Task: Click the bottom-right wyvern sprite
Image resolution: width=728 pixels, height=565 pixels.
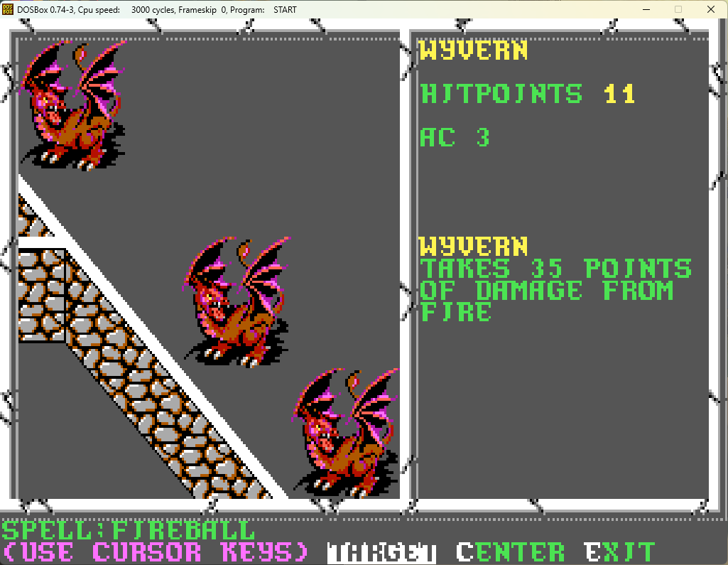Action: click(346, 433)
